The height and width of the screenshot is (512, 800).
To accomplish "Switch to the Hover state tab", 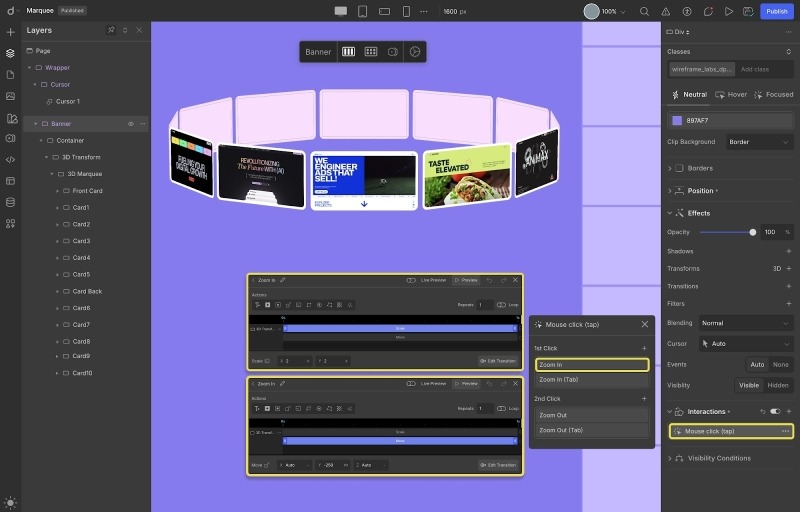I will [731, 95].
